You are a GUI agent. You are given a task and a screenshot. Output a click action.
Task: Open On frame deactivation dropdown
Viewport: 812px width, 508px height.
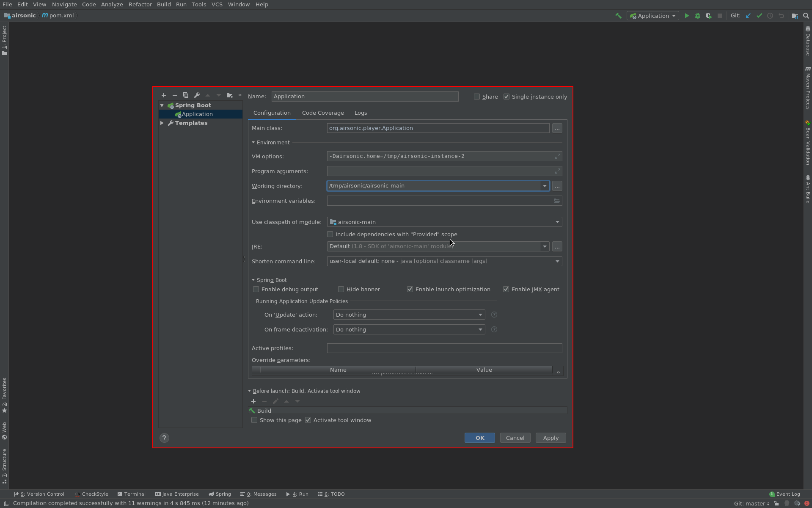coord(409,329)
